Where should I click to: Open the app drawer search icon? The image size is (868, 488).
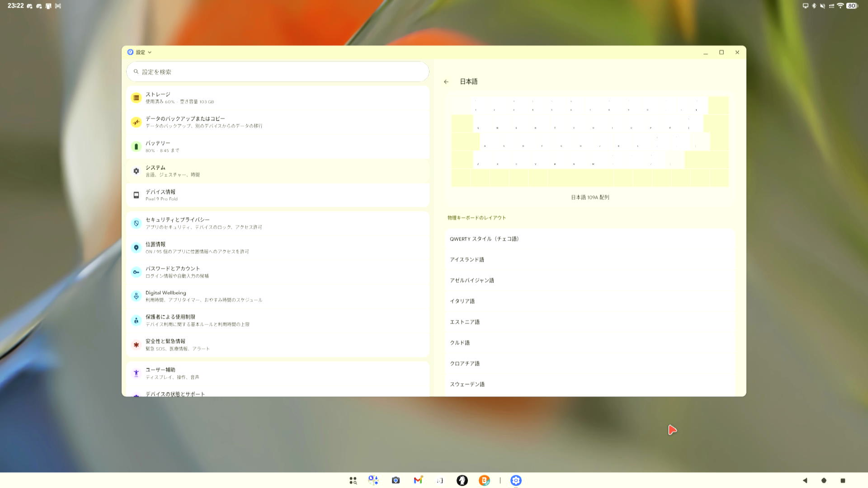coord(353,480)
